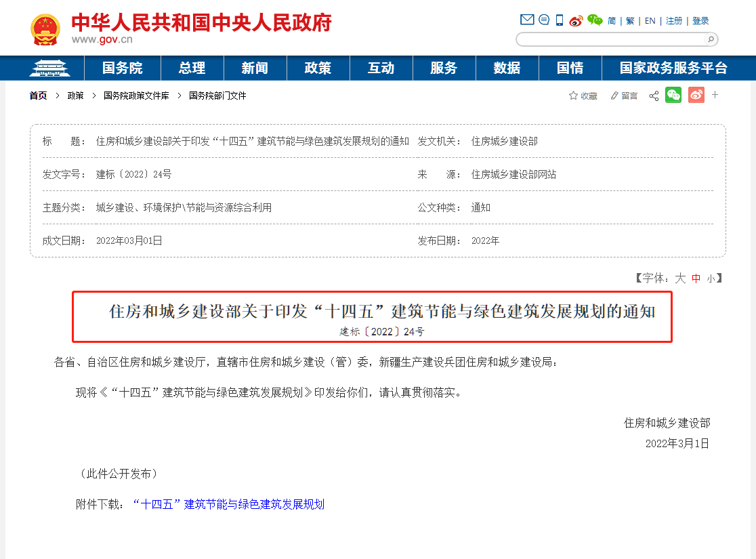Go to 政策 breadcrumb
Screen dimensions: 756x559
[76, 96]
